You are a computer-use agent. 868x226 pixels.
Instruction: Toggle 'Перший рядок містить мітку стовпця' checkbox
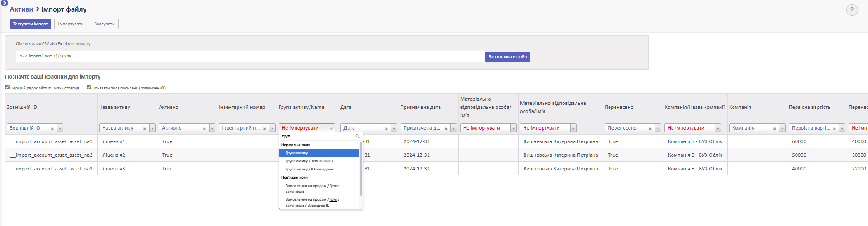click(7, 87)
